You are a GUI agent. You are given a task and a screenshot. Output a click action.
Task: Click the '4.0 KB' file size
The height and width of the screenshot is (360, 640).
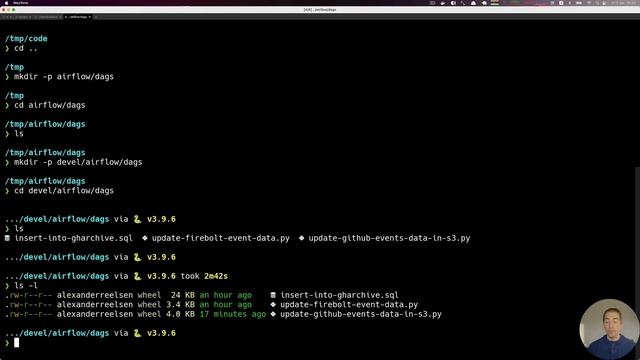pos(180,314)
